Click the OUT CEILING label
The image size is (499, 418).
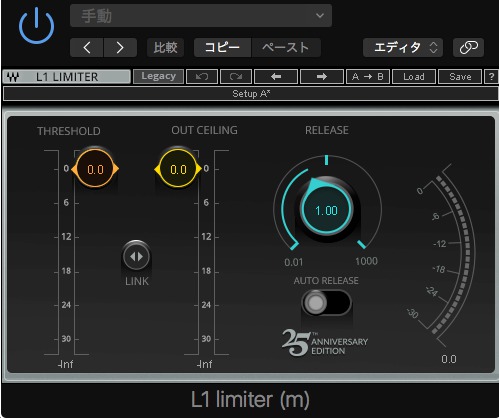204,130
